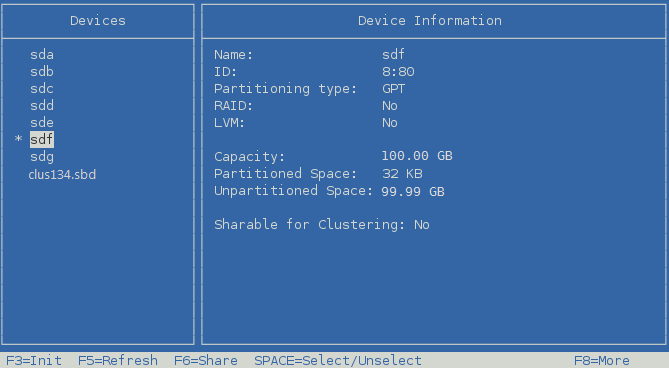Click the Devices panel header
Viewport: 669px width, 368px height.
click(98, 20)
